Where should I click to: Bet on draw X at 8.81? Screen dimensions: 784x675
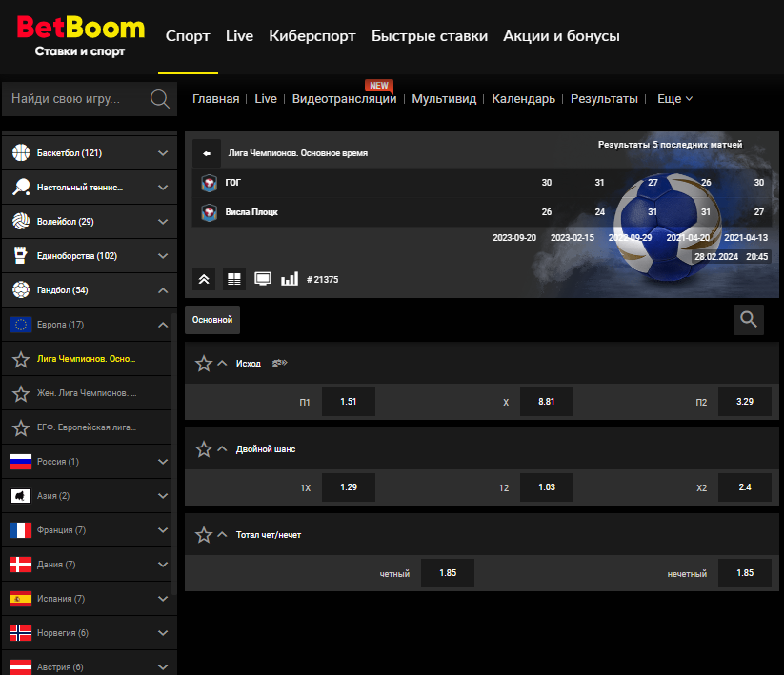547,402
